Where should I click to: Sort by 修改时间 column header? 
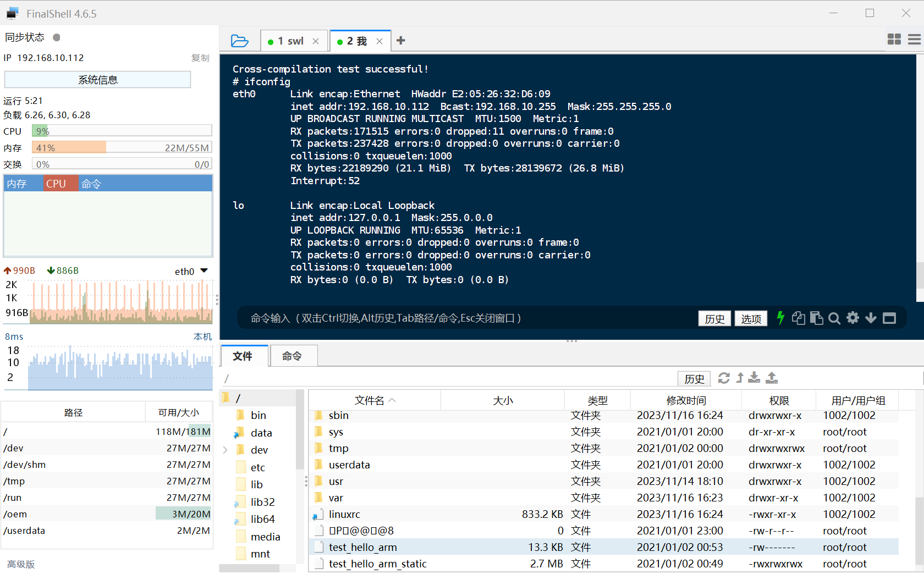click(686, 400)
